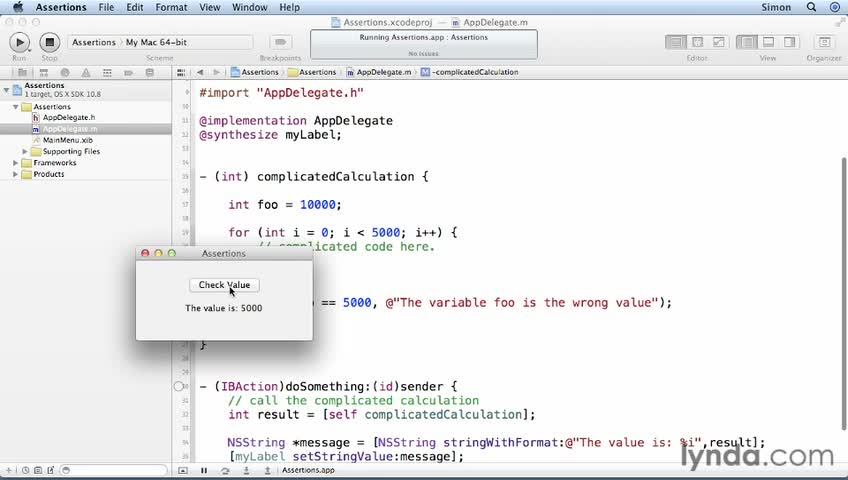
Task: Show the Project navigator
Action: (x=22, y=72)
